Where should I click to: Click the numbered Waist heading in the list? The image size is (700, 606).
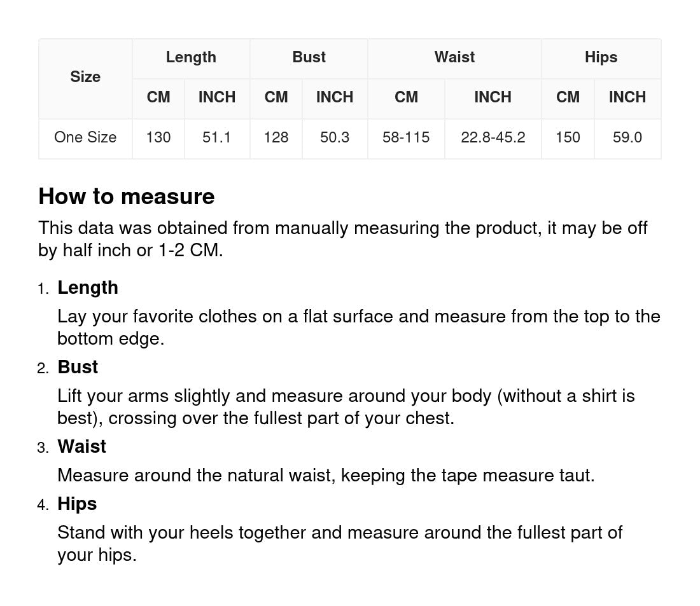click(x=81, y=446)
